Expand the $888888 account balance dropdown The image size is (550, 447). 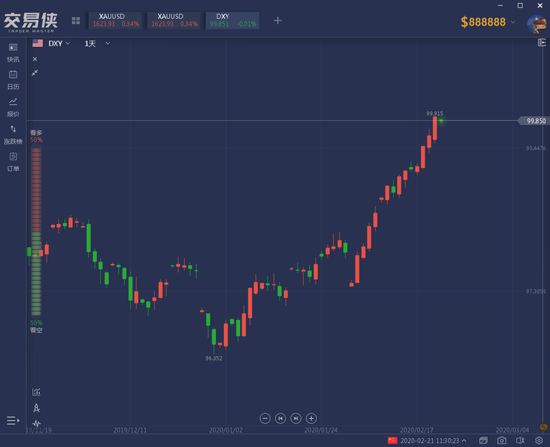tap(488, 22)
